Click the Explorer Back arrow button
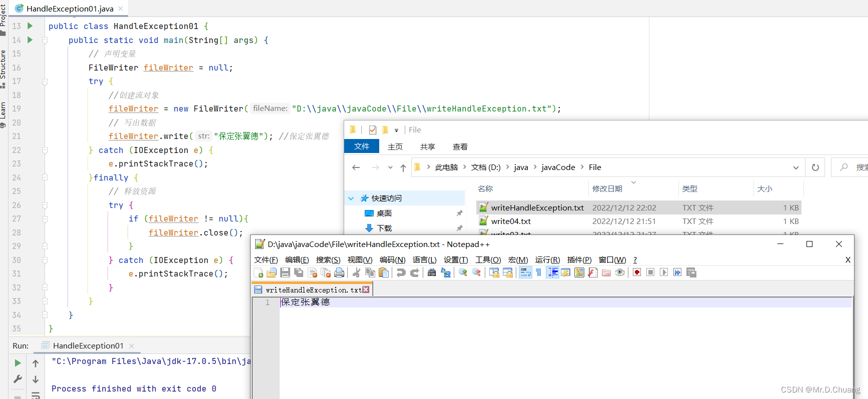 pyautogui.click(x=356, y=167)
